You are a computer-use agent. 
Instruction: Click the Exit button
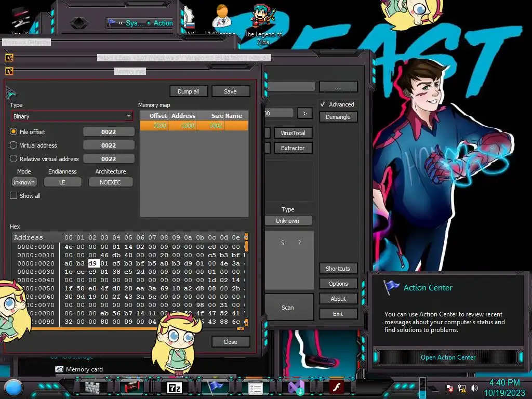[x=338, y=314]
